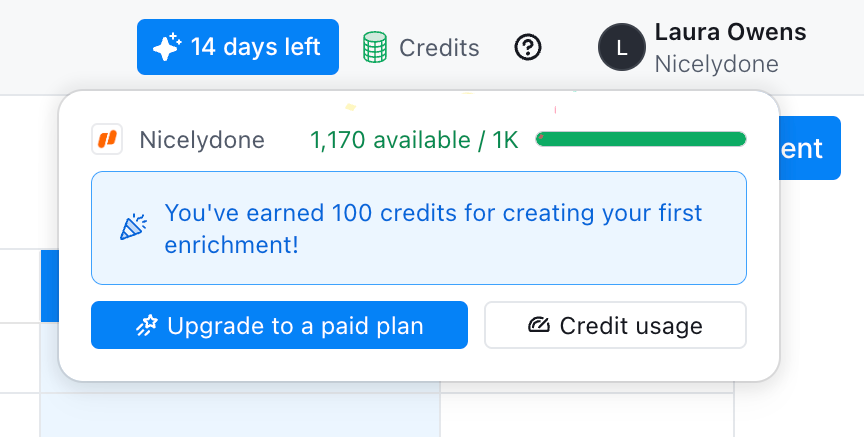Click the "1,170 available / 1K" credits text

point(414,140)
